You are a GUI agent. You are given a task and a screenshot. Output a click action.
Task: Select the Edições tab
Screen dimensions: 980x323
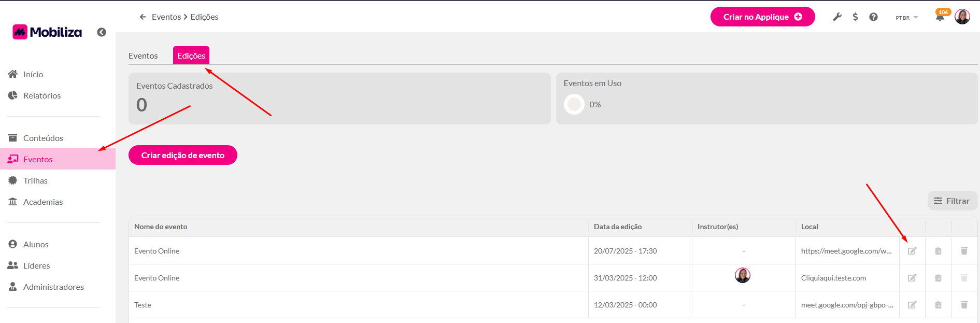tap(191, 55)
